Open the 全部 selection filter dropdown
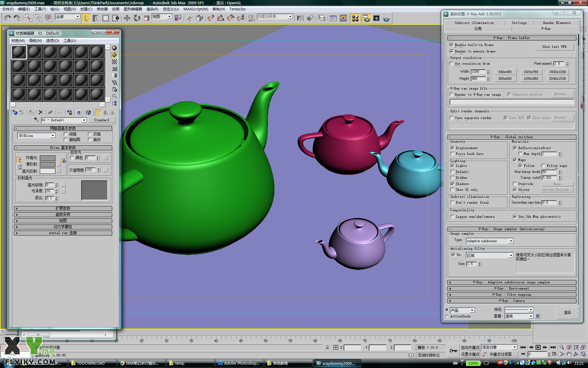The image size is (588, 368). tap(68, 17)
